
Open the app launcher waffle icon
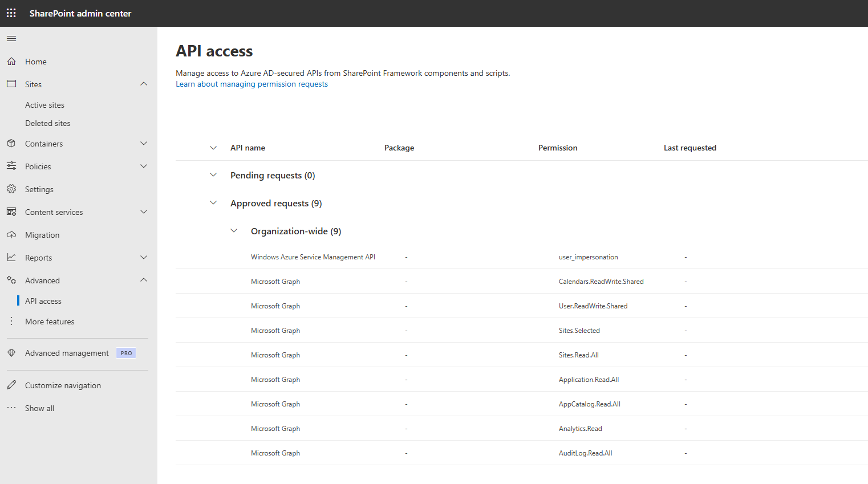pos(11,13)
